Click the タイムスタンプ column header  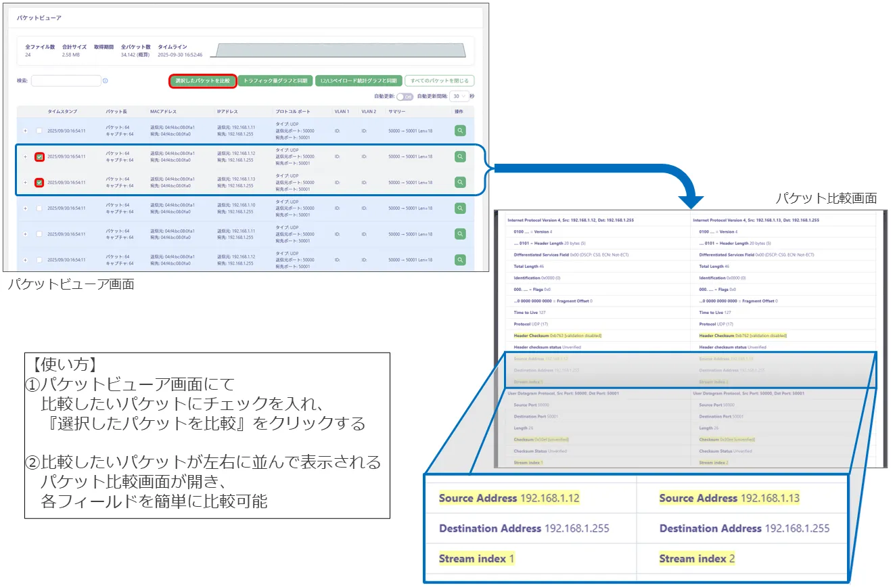(x=62, y=111)
